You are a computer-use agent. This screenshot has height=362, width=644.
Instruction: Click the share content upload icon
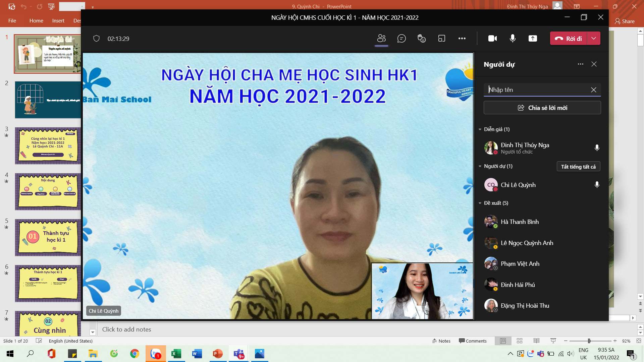(533, 39)
